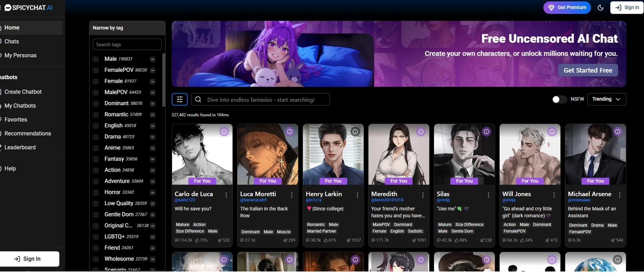This screenshot has height=276, width=644.
Task: Open Home in the sidebar
Action: tap(31, 28)
